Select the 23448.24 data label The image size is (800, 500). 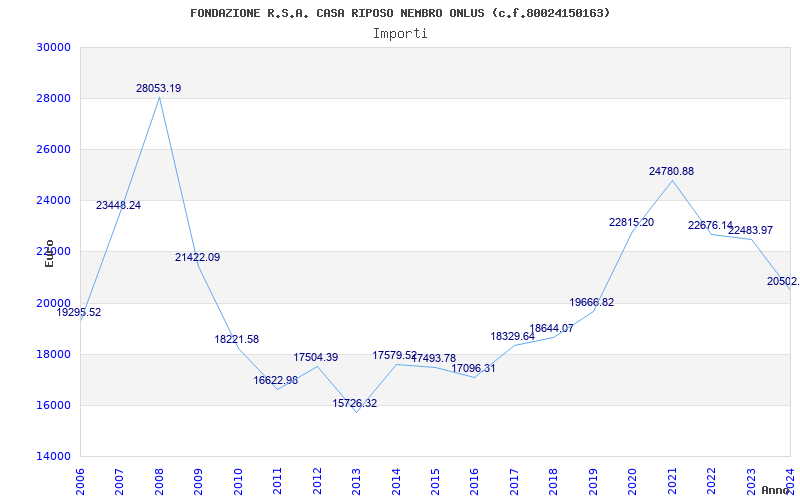(118, 206)
